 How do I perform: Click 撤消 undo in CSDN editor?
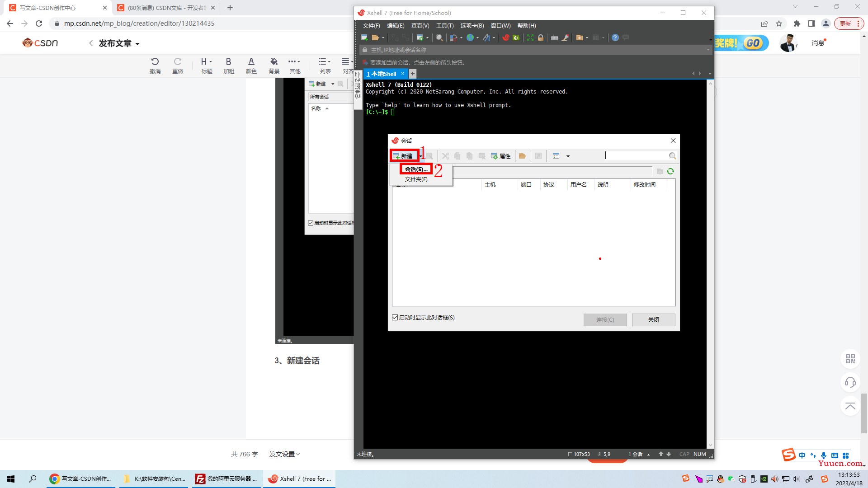click(x=155, y=66)
